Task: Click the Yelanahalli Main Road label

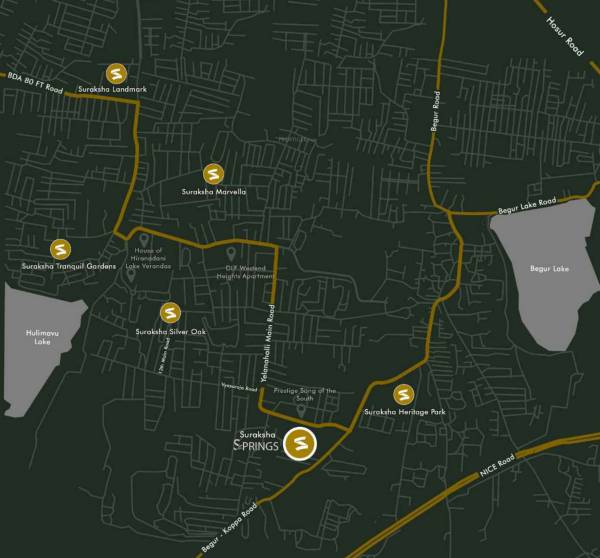Action: coord(268,343)
